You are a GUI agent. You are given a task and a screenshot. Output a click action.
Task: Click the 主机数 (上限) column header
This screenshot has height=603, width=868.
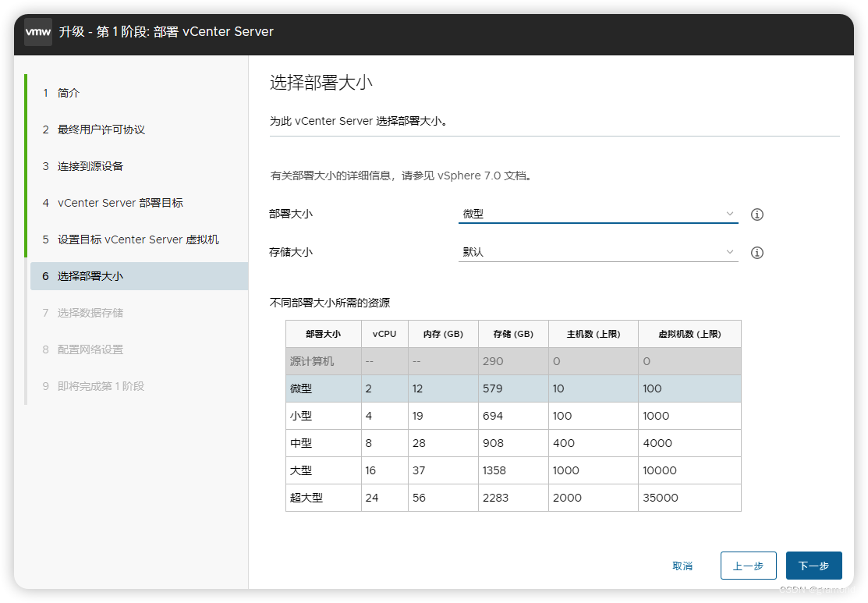[593, 334]
